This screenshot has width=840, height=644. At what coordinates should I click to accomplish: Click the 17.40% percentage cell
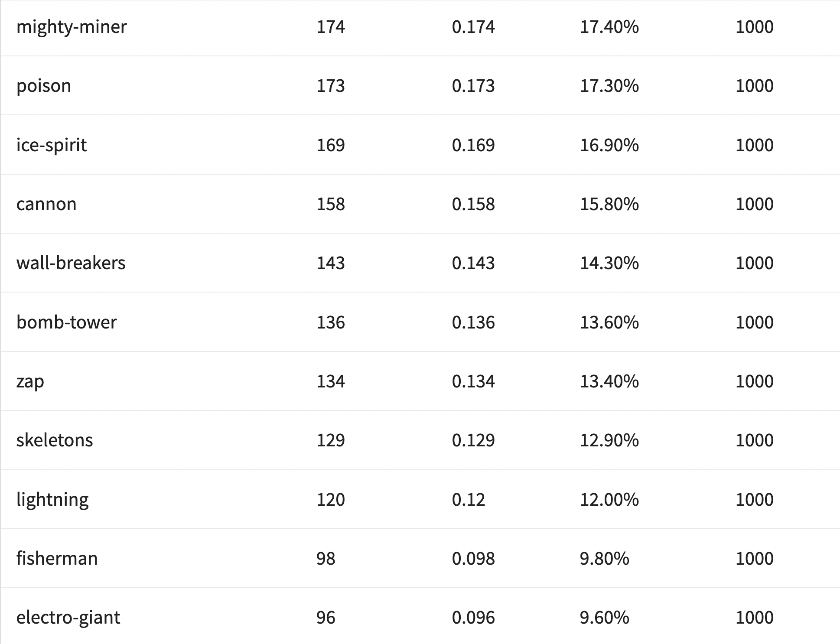pos(609,27)
